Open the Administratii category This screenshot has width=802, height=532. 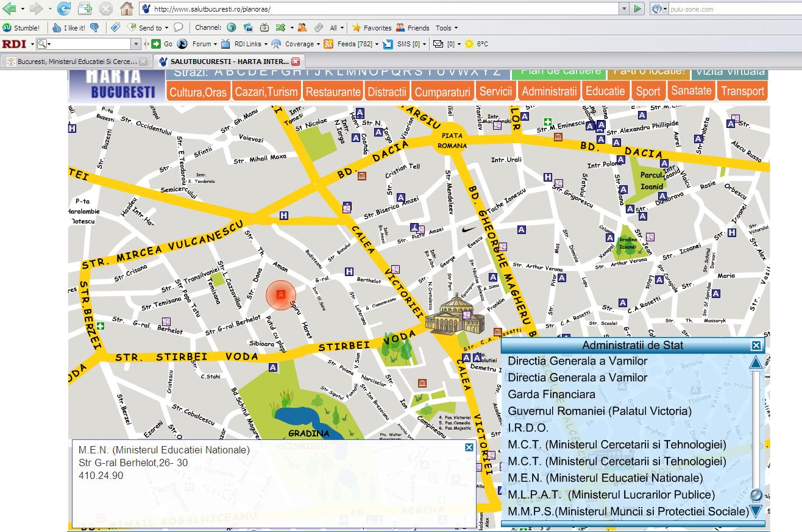[550, 91]
